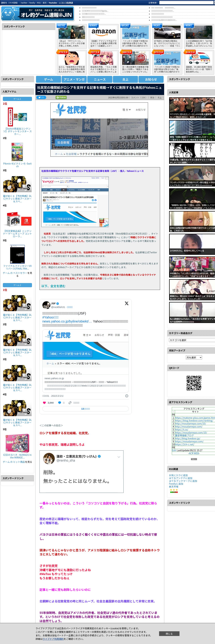Open the info icon in the JSF tweet
Viewport: 215px width, 644px height.
127,396
